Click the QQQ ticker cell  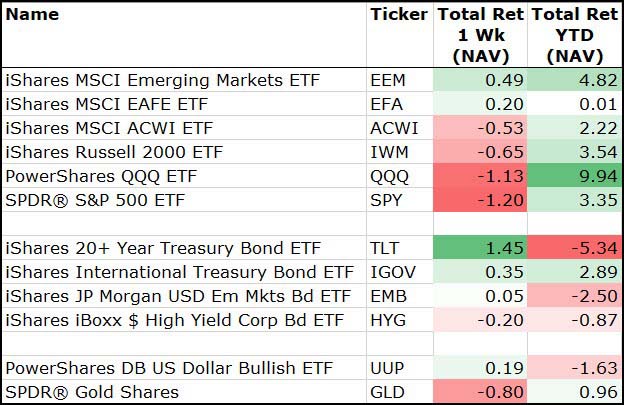[x=386, y=176]
